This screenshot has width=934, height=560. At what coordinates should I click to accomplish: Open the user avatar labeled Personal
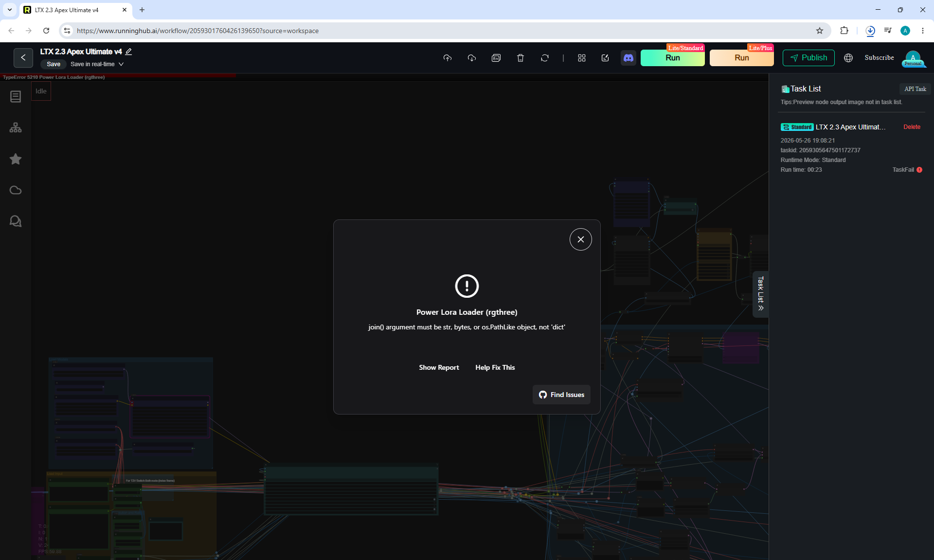pyautogui.click(x=913, y=58)
